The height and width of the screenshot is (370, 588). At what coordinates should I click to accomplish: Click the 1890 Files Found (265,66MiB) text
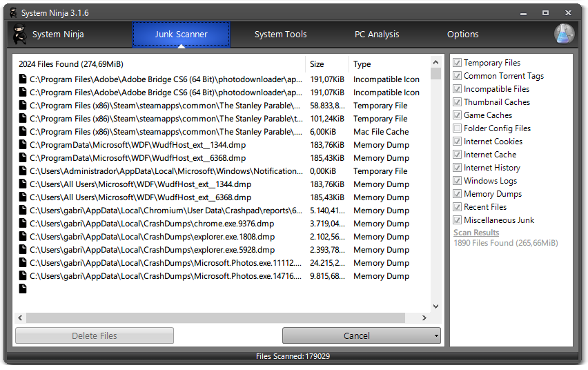(506, 243)
